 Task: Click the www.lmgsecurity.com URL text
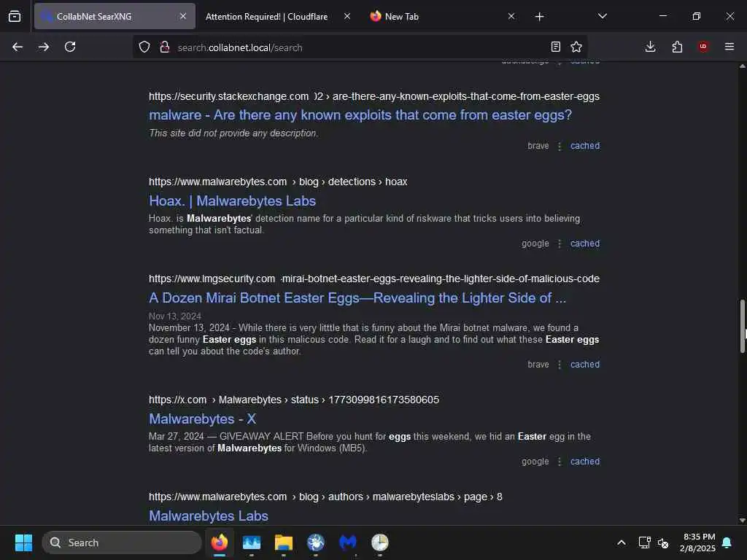[x=212, y=279]
